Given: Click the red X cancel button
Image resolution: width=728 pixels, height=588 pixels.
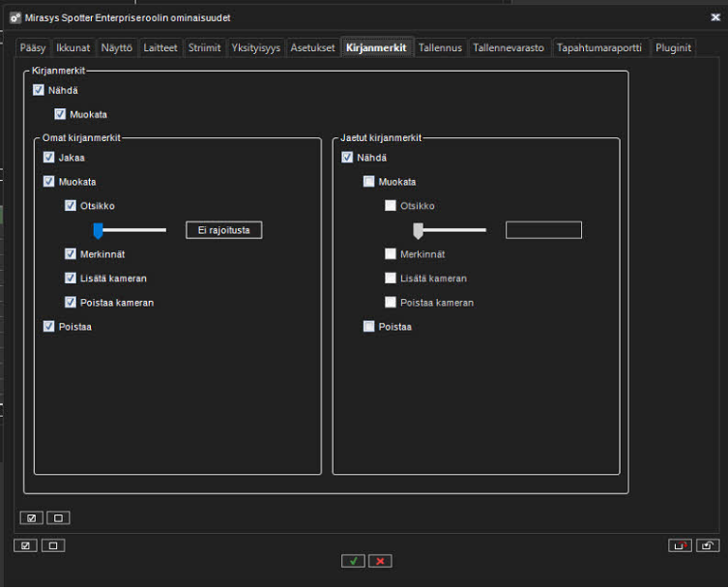Looking at the screenshot, I should [380, 561].
